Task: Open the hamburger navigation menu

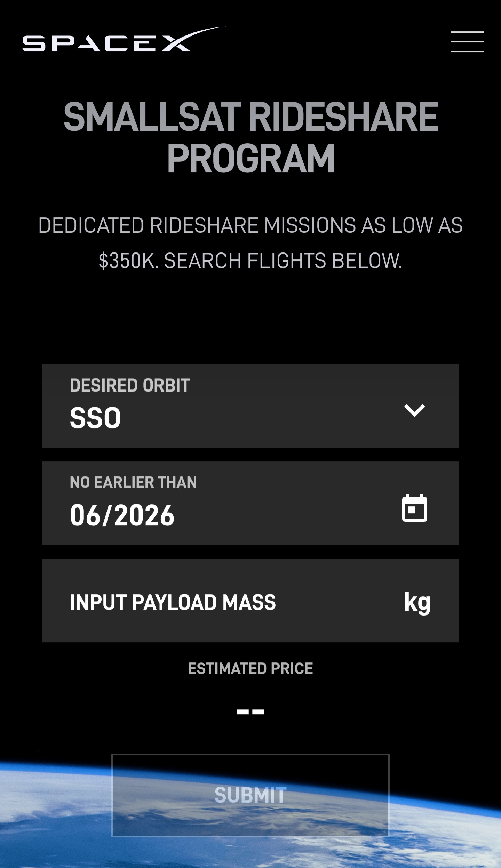Action: [x=467, y=42]
